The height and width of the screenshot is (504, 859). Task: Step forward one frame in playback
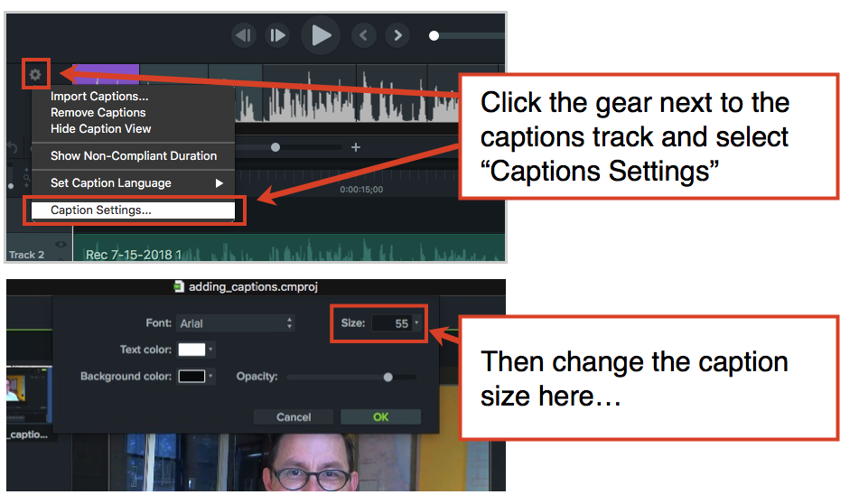pyautogui.click(x=277, y=35)
